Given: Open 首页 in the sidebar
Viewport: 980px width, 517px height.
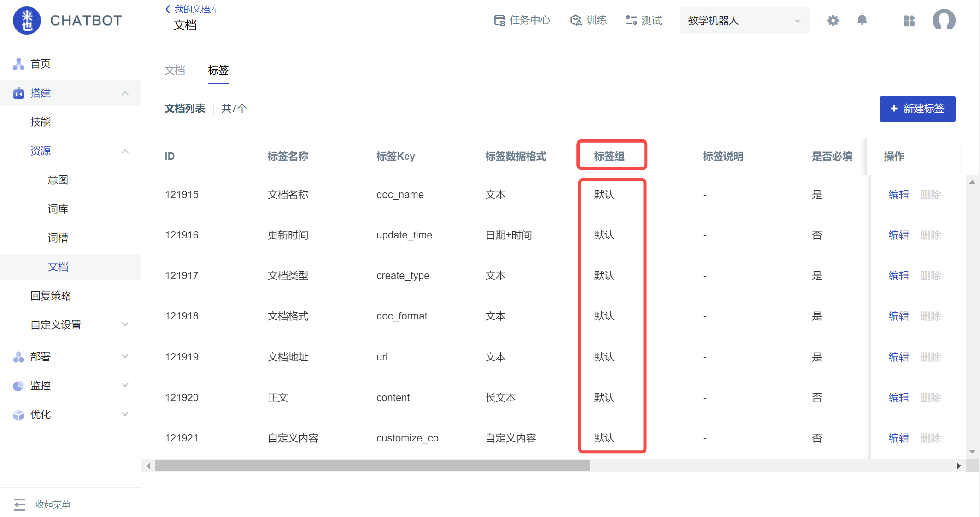Looking at the screenshot, I should click(41, 64).
